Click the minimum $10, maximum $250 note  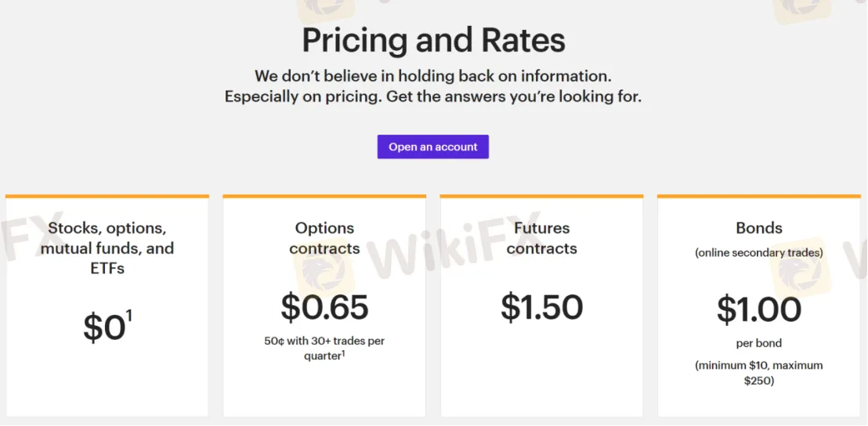click(758, 373)
